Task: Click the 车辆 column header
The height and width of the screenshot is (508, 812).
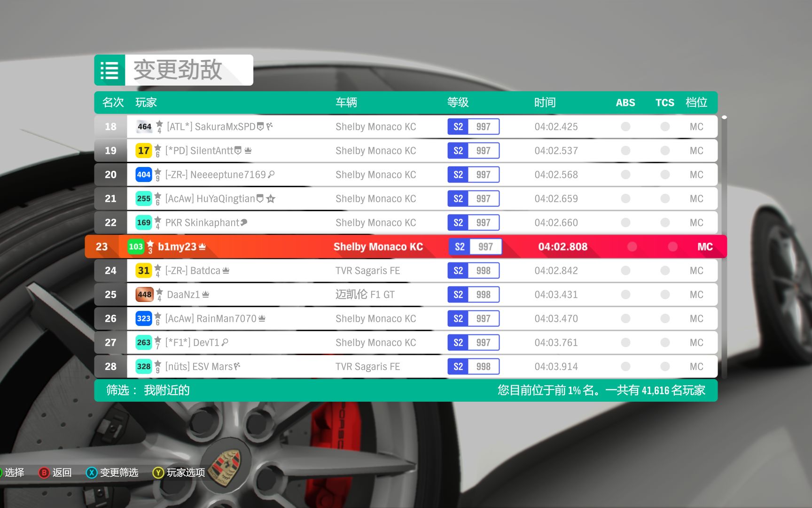Action: pos(346,103)
